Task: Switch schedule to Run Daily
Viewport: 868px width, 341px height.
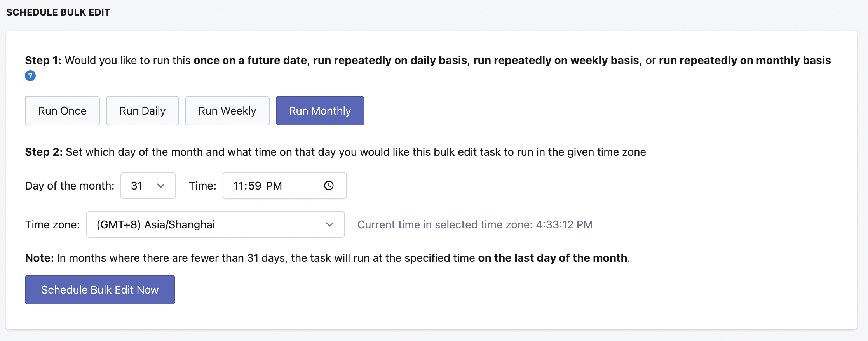Action: pyautogui.click(x=142, y=111)
